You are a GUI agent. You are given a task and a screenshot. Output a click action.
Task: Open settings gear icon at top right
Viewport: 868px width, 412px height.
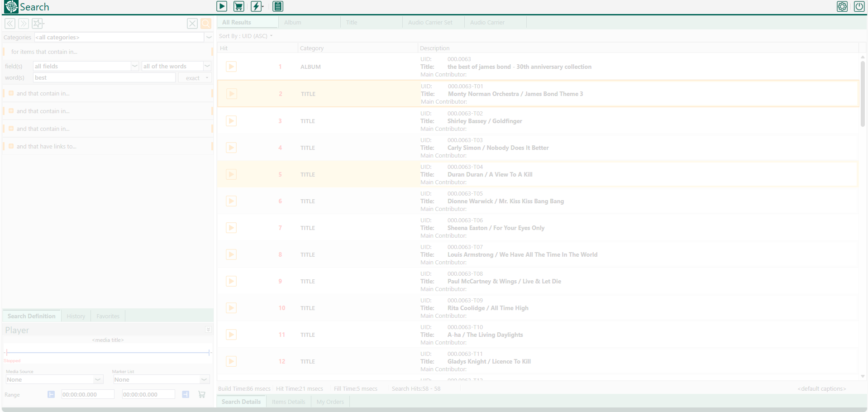[842, 6]
